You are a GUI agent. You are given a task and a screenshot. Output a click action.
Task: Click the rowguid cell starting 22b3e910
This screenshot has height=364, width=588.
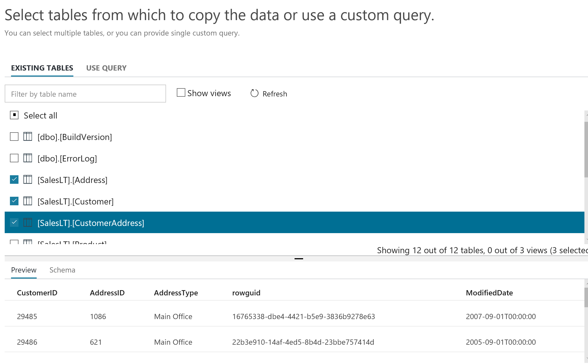tap(303, 342)
